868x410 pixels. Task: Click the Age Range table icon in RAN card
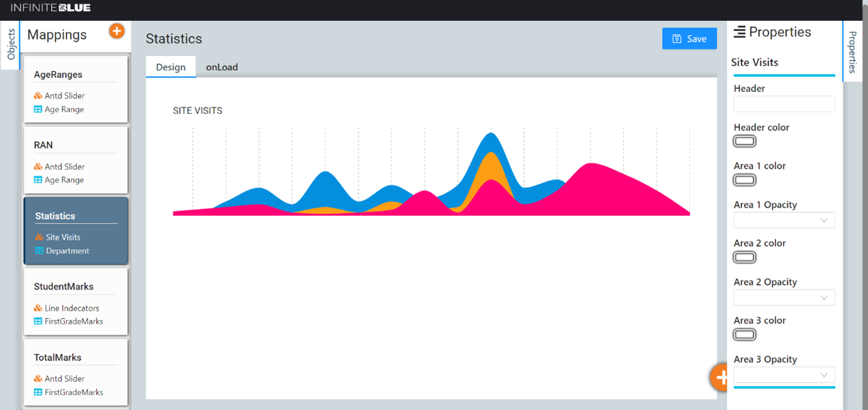tap(38, 179)
